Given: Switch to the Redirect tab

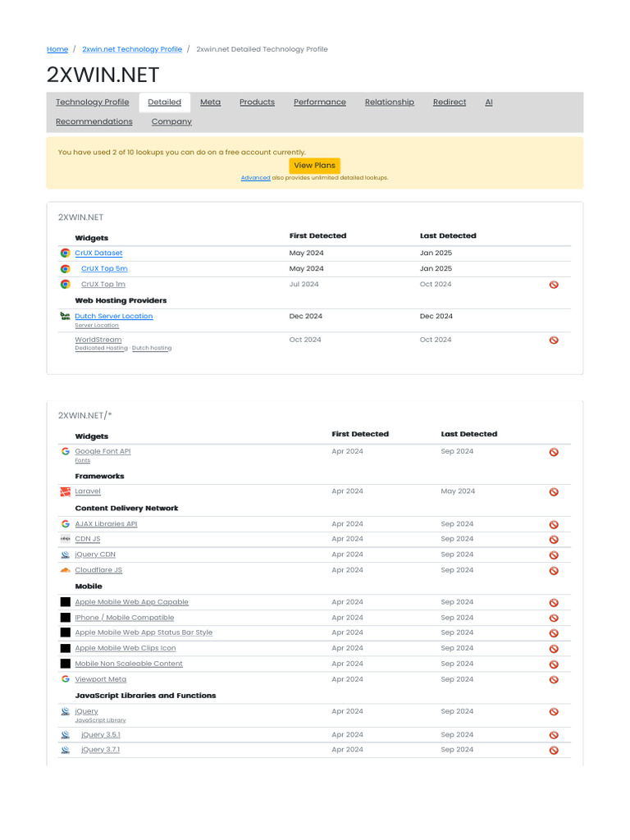Looking at the screenshot, I should tap(450, 102).
